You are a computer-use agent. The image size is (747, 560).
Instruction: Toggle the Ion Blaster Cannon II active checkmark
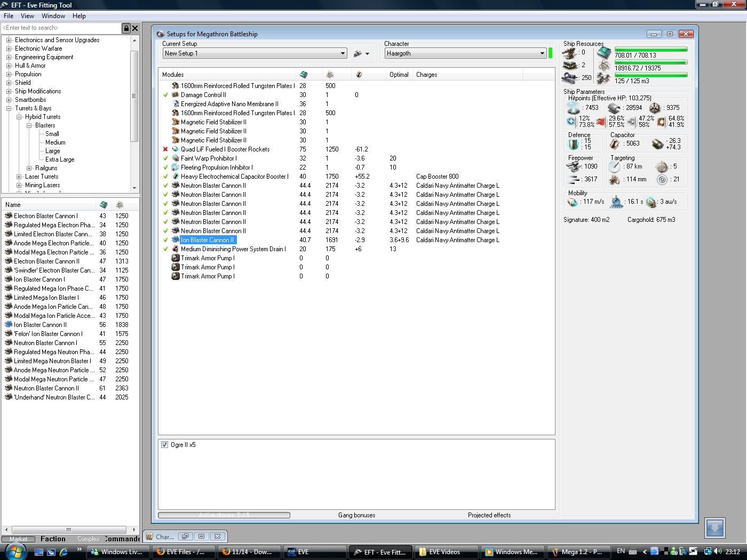[166, 240]
